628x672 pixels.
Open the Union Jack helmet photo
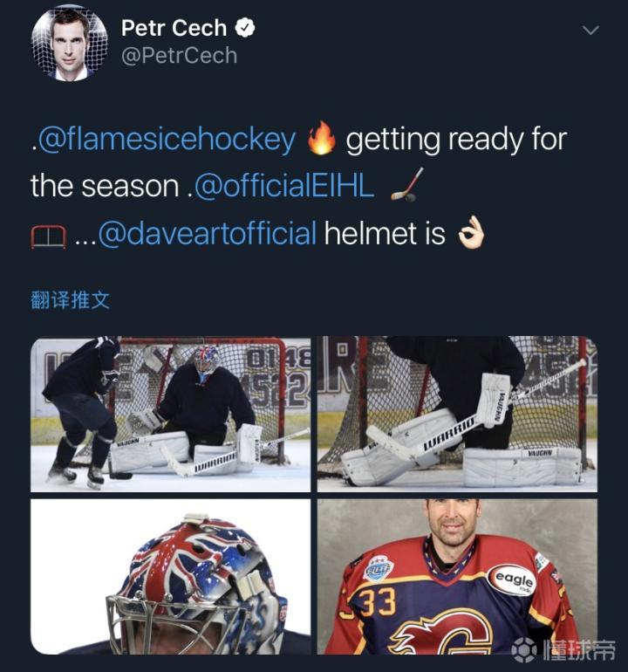pyautogui.click(x=170, y=576)
